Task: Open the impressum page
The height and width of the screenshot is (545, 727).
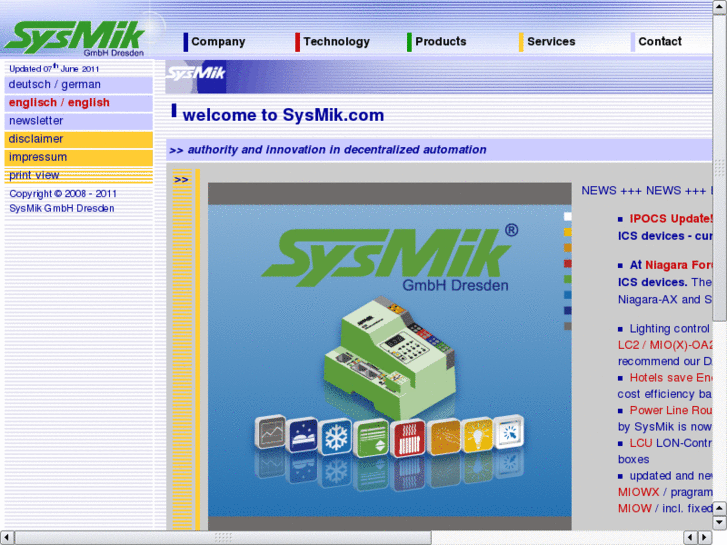Action: pyautogui.click(x=78, y=157)
